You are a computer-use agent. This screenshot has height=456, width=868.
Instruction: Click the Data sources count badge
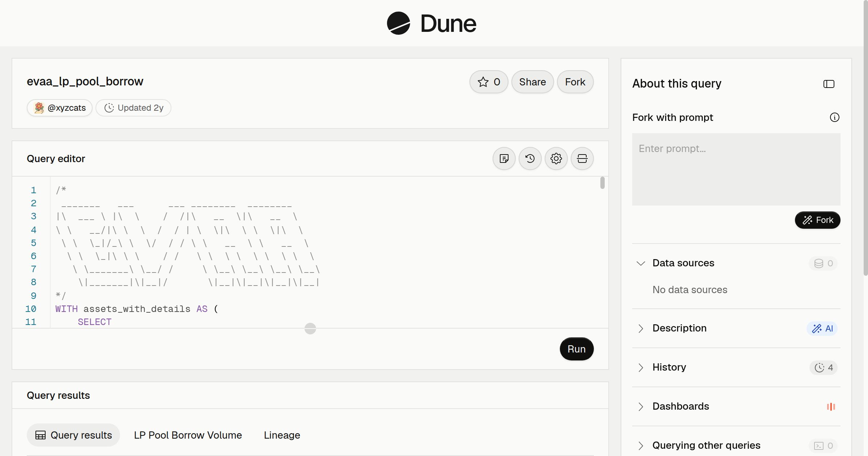[x=823, y=263]
